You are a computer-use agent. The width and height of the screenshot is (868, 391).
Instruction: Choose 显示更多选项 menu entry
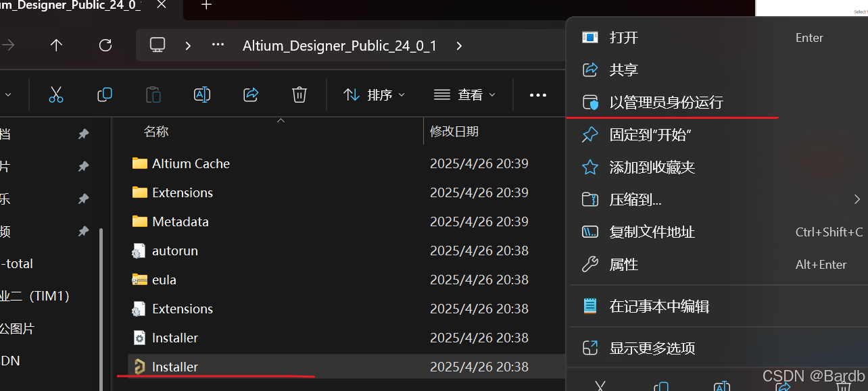[x=718, y=348]
